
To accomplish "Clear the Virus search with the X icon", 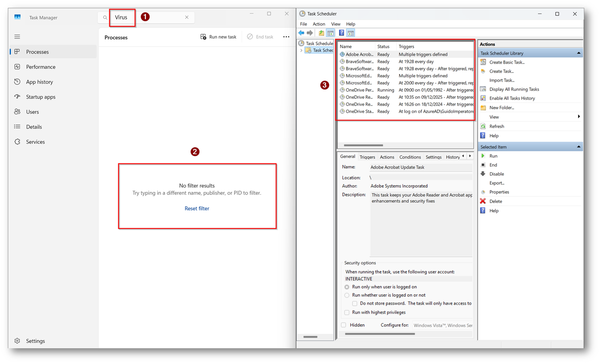I will click(187, 17).
